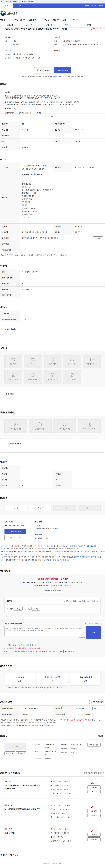Open the 출산휴가·육아휴직 menu
Screen dimensions: 105x868
pos(72,20)
